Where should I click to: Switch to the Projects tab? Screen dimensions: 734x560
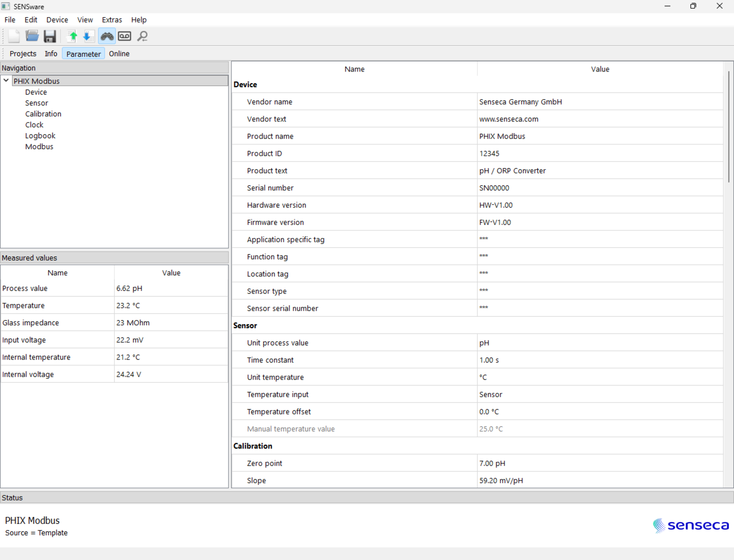pos(23,53)
